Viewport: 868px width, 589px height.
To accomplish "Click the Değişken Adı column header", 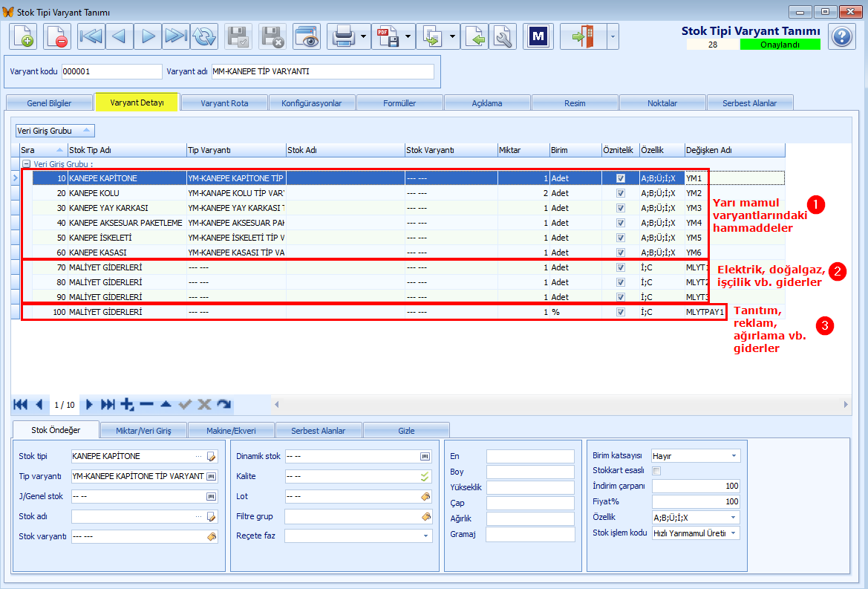I will pos(734,150).
